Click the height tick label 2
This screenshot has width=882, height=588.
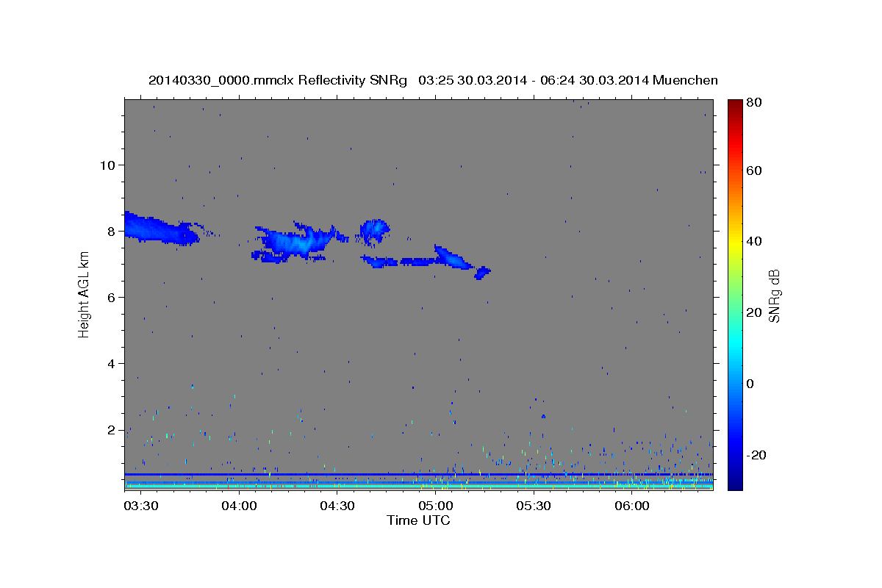tap(111, 429)
